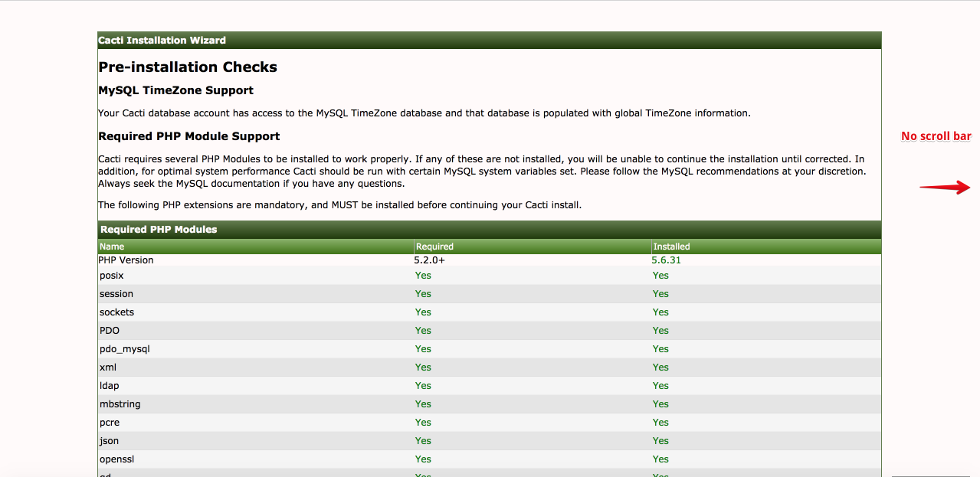Click the Installed Yes for pdo_mysql
Viewport: 980px width, 477px height.
click(x=660, y=349)
